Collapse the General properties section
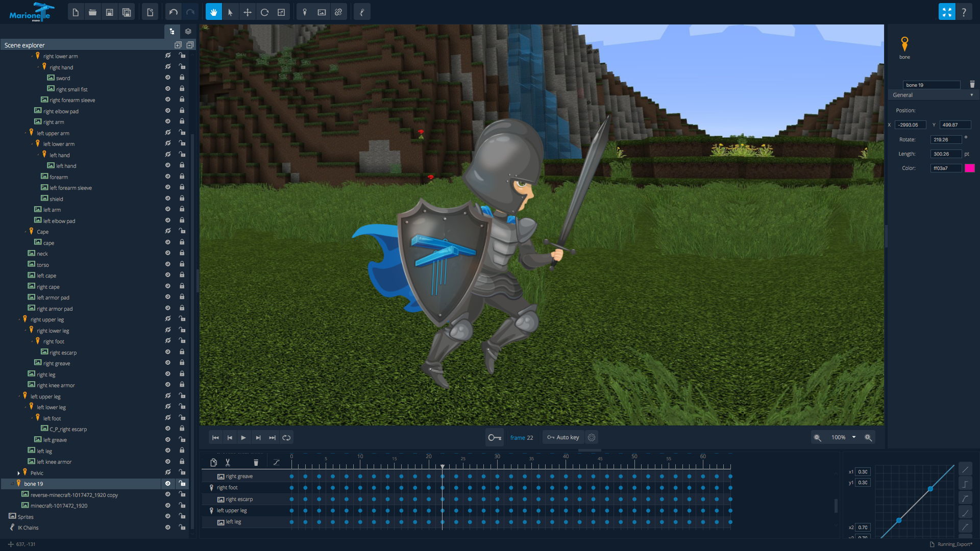 click(971, 95)
